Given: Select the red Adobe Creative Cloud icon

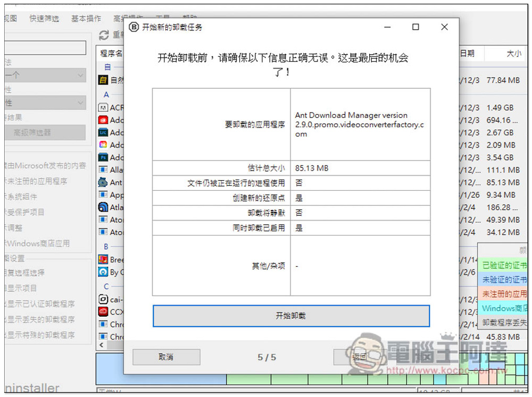Looking at the screenshot, I should click(x=103, y=120).
